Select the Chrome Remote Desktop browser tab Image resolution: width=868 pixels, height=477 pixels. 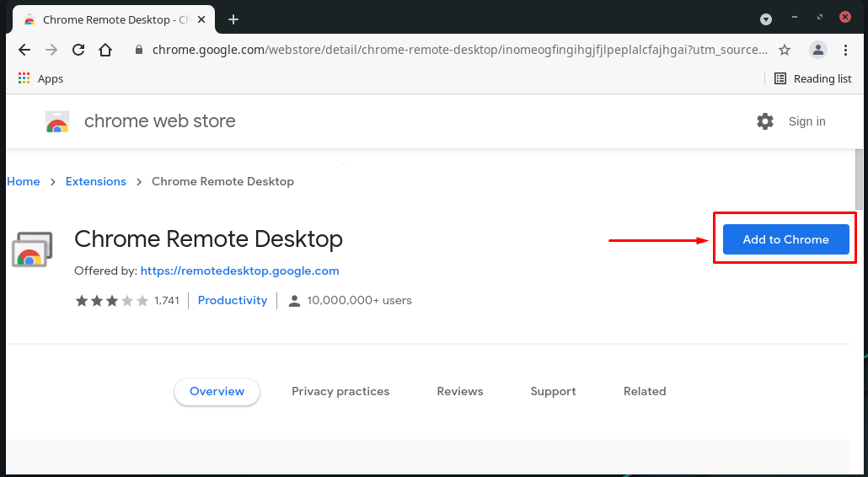coord(115,19)
